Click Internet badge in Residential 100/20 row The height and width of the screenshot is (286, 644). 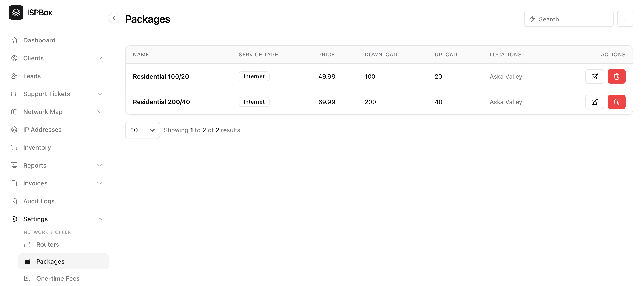(x=254, y=76)
